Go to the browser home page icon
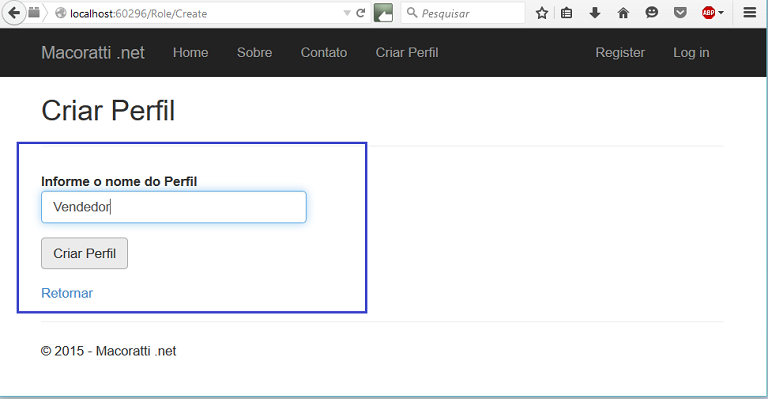 (x=623, y=13)
